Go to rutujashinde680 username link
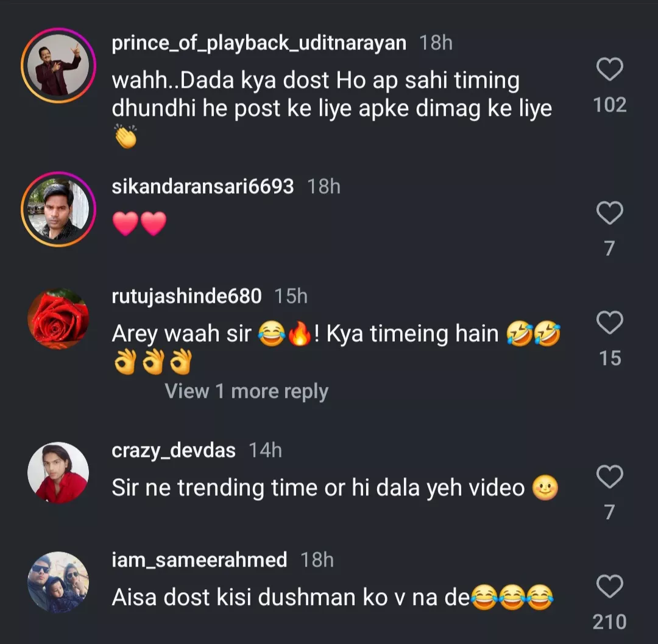 186,296
